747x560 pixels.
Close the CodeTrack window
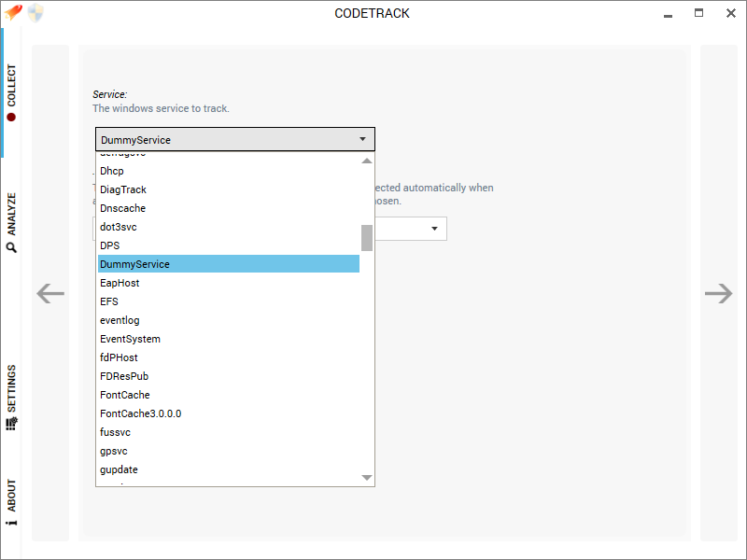731,13
